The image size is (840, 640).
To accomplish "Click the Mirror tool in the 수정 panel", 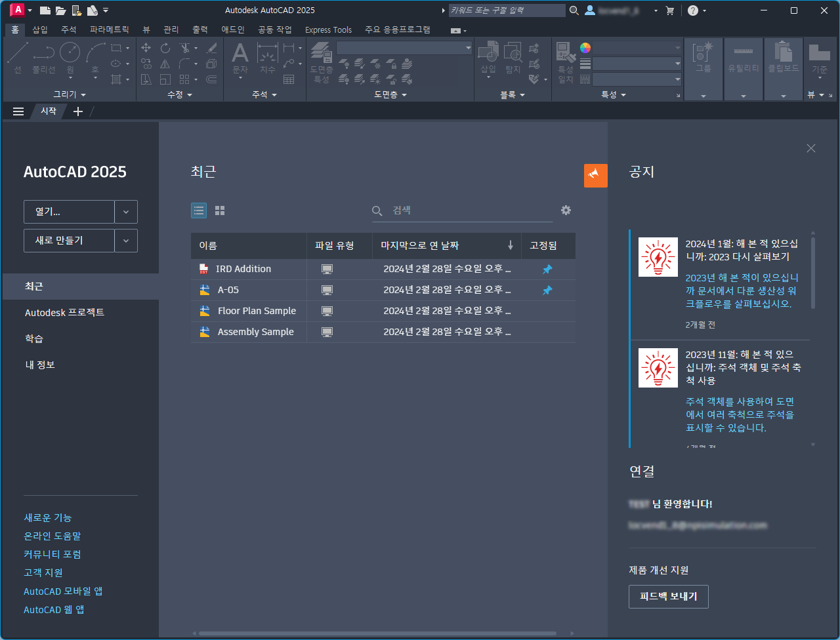I will (165, 64).
